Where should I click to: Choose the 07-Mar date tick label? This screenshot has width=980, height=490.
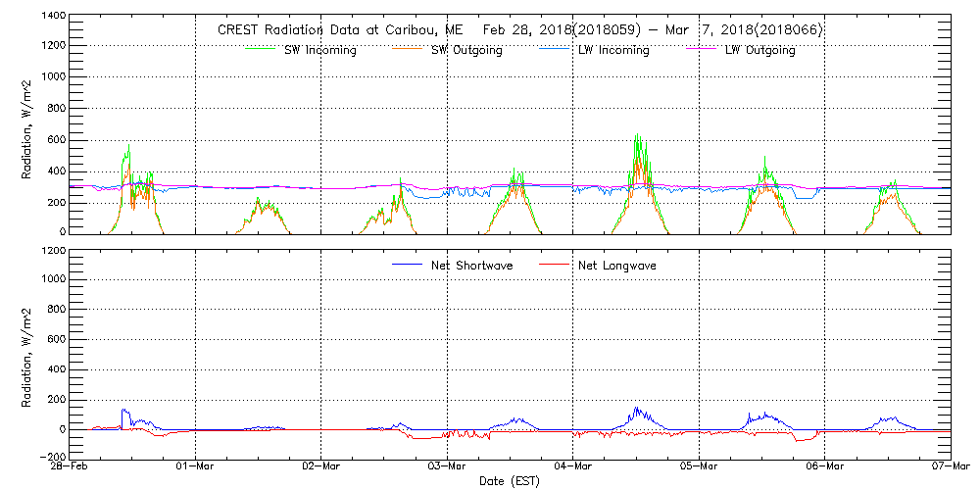pos(950,467)
